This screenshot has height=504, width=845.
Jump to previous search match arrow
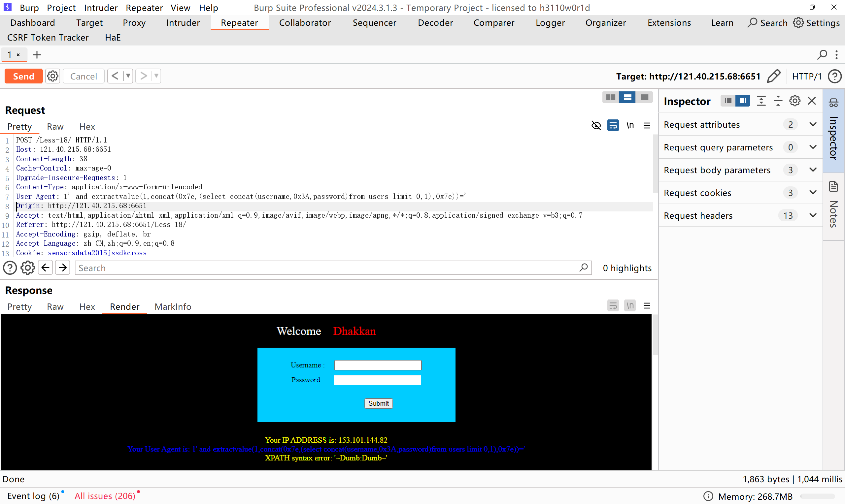coord(45,268)
